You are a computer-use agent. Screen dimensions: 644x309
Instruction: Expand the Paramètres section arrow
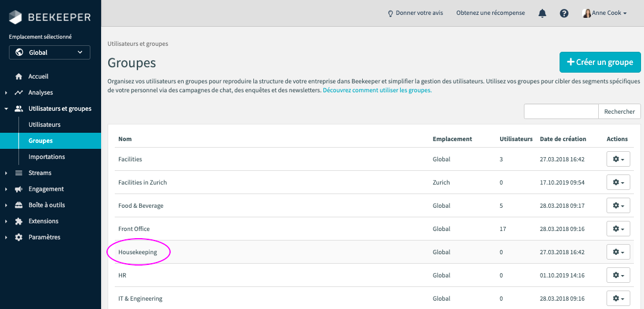point(6,238)
